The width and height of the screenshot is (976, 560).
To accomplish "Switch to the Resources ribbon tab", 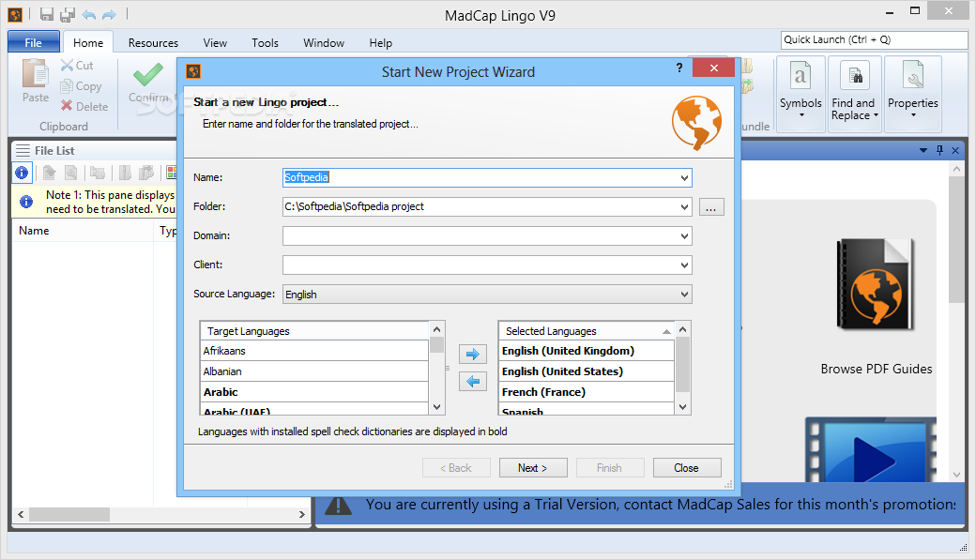I will [x=153, y=43].
